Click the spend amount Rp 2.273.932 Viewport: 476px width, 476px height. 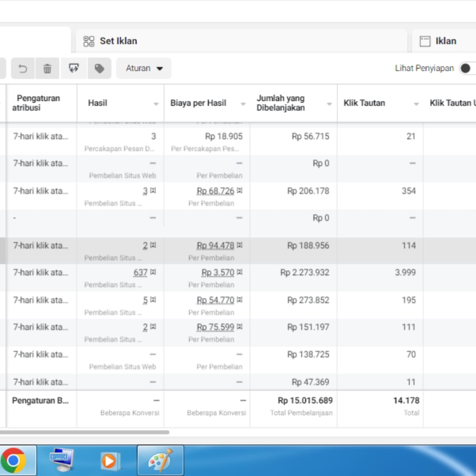305,273
